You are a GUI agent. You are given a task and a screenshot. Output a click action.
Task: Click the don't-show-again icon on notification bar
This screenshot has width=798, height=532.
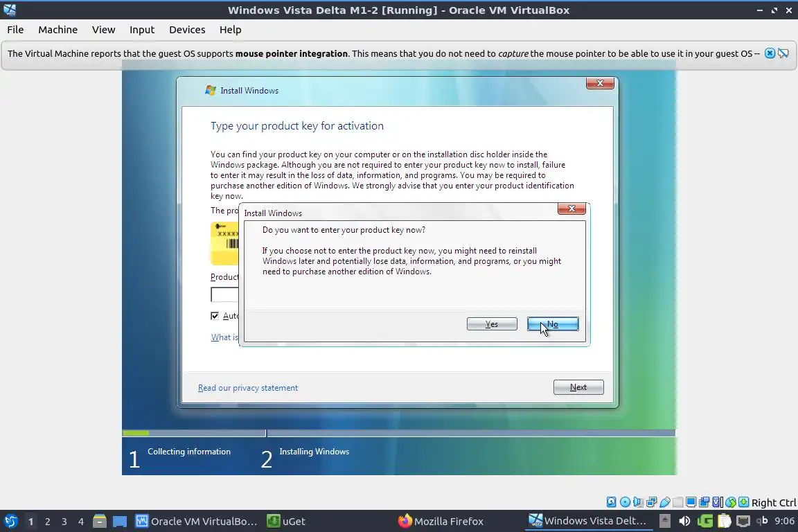(783, 53)
